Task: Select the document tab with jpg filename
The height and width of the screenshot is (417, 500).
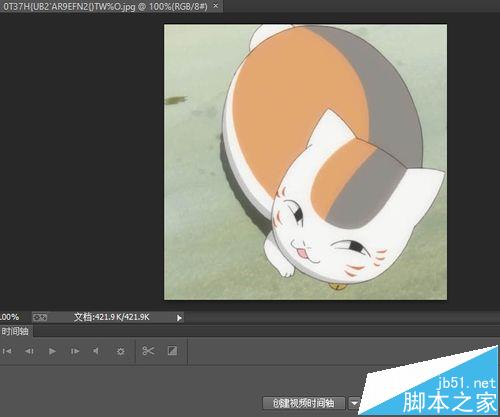Action: [105, 6]
